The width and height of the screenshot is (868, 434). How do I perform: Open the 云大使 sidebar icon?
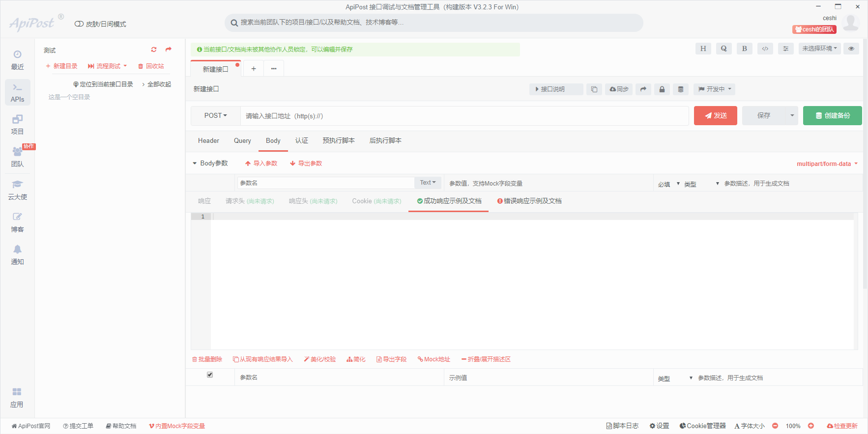17,190
